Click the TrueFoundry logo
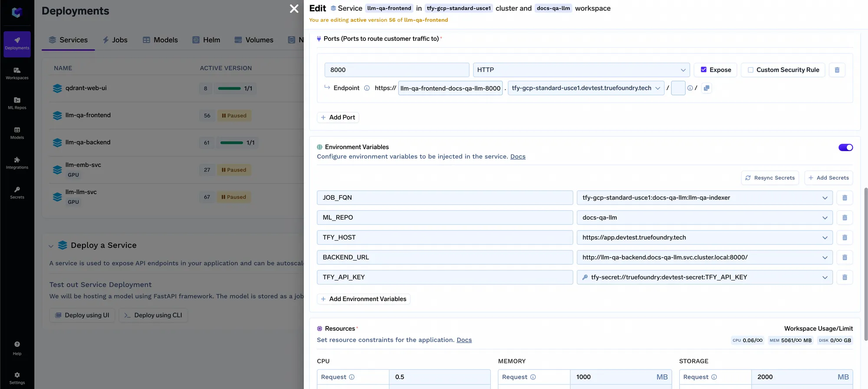Screen dimensions: 868x389 (17, 12)
